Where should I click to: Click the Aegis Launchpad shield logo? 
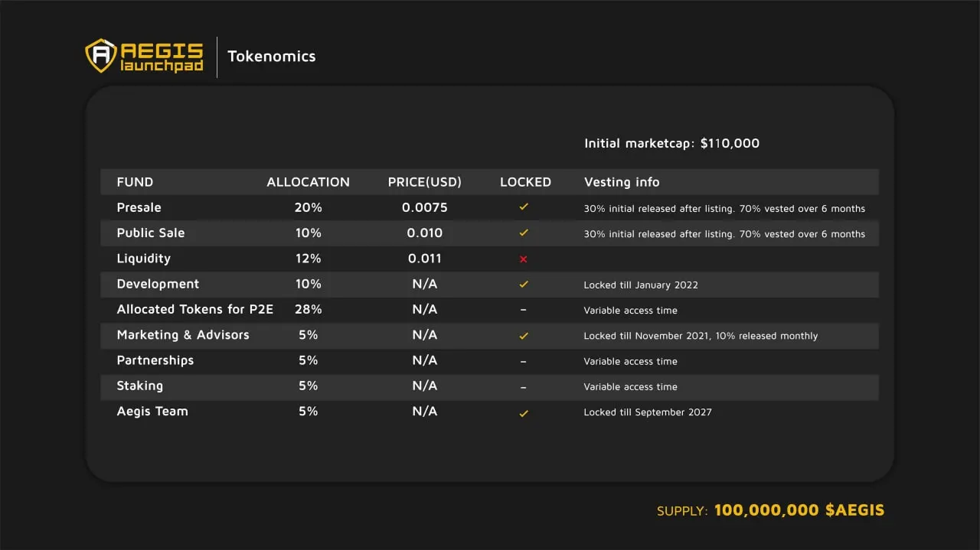pyautogui.click(x=100, y=57)
